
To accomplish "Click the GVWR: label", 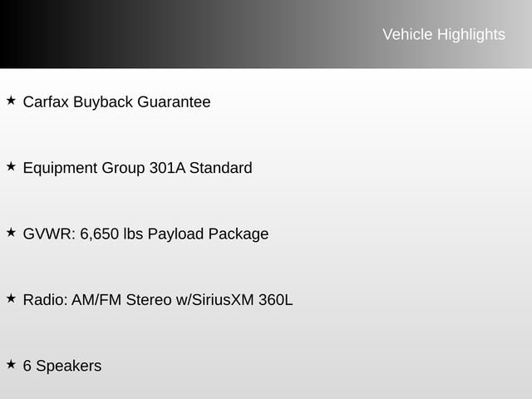I will coord(49,234).
